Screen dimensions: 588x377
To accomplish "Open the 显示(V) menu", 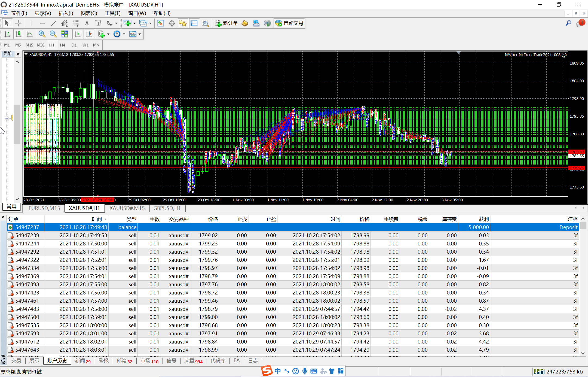I will 43,13.
